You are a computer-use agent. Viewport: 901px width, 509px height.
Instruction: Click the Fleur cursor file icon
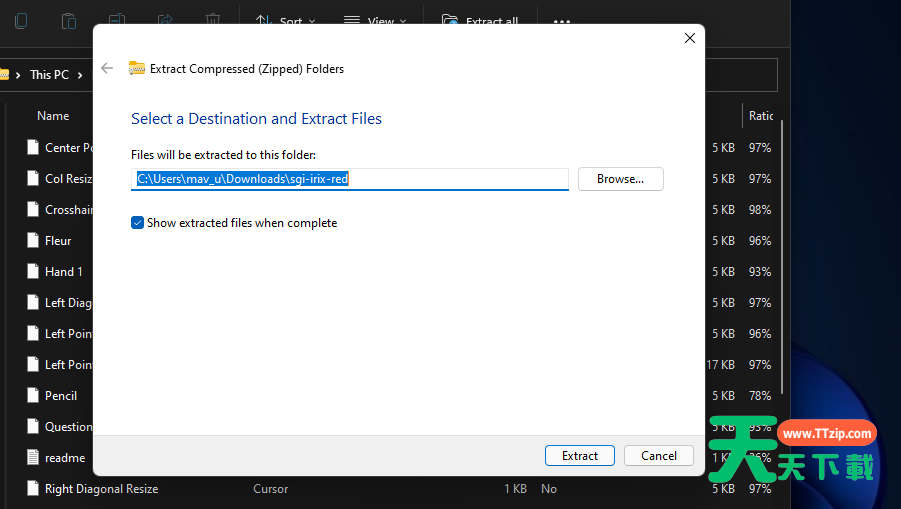[33, 241]
